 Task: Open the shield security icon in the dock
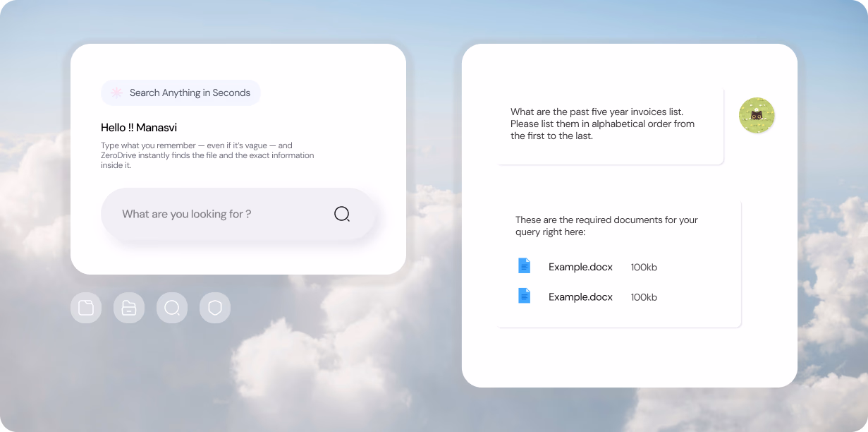[x=214, y=308]
